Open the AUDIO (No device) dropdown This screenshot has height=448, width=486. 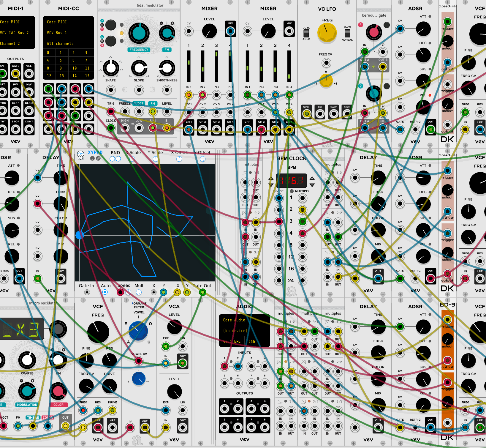coord(244,331)
